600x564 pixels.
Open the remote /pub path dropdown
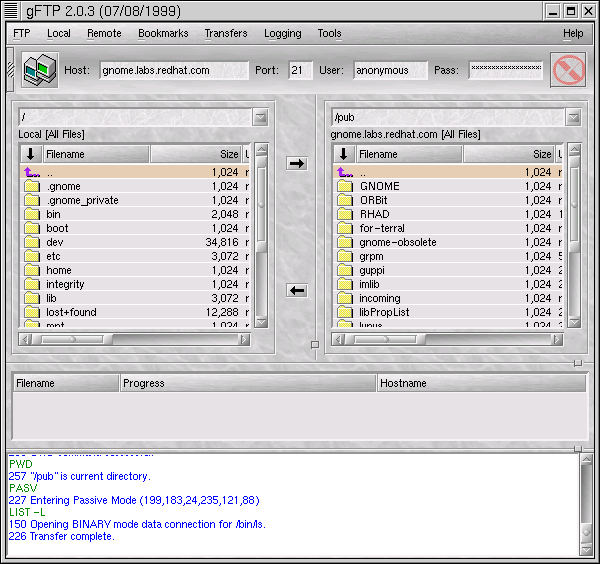pos(573,117)
